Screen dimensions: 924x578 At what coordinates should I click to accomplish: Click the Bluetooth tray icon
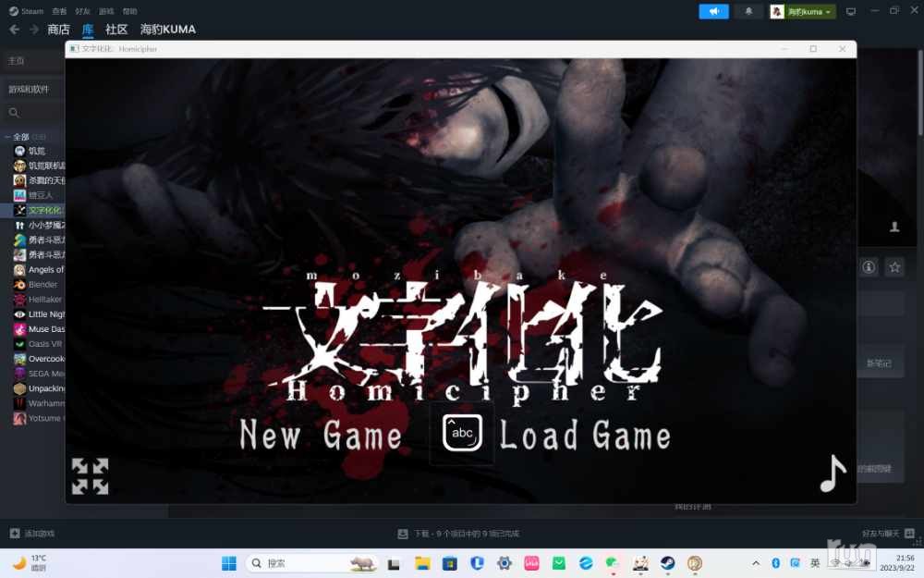[775, 563]
